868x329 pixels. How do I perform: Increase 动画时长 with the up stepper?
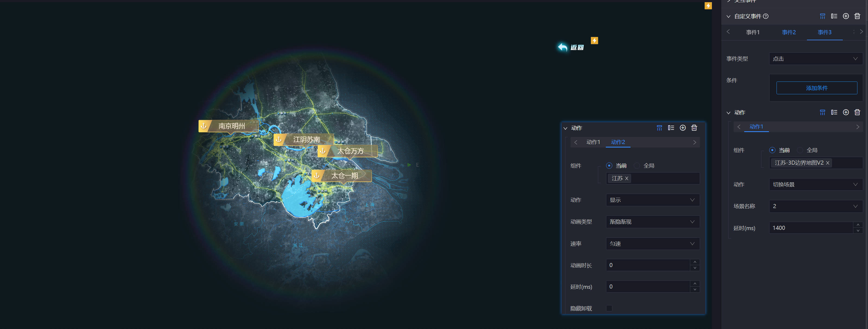tap(695, 262)
